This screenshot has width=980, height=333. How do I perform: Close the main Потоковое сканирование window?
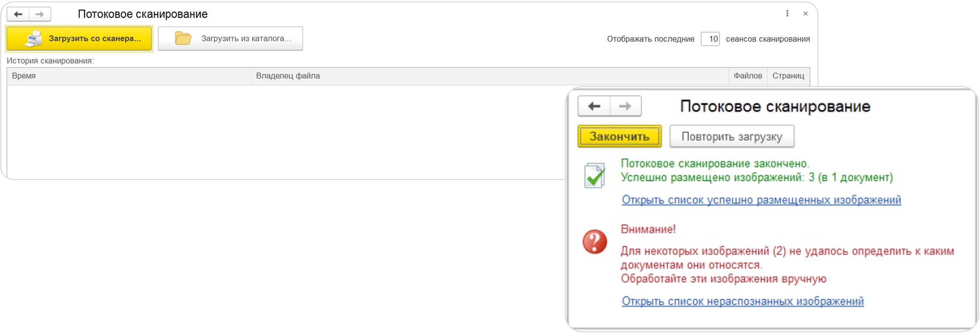pos(806,14)
